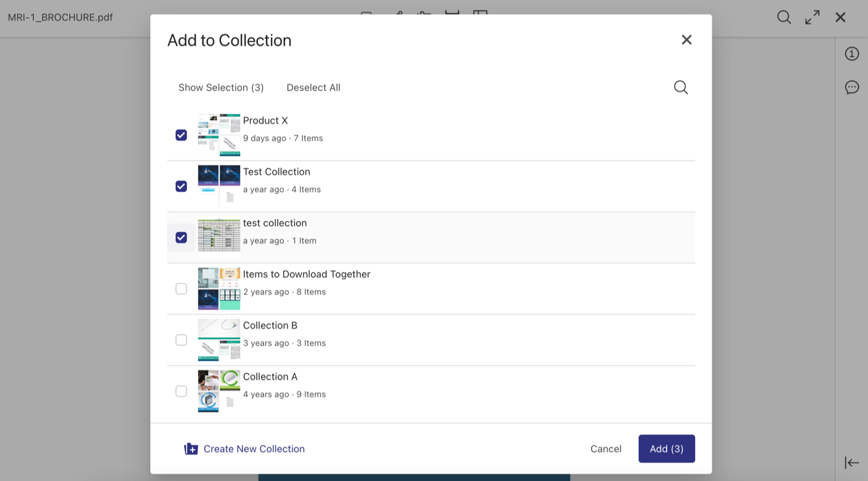Screen dimensions: 868x481
Task: Check Items to Download Together
Action: point(181,288)
